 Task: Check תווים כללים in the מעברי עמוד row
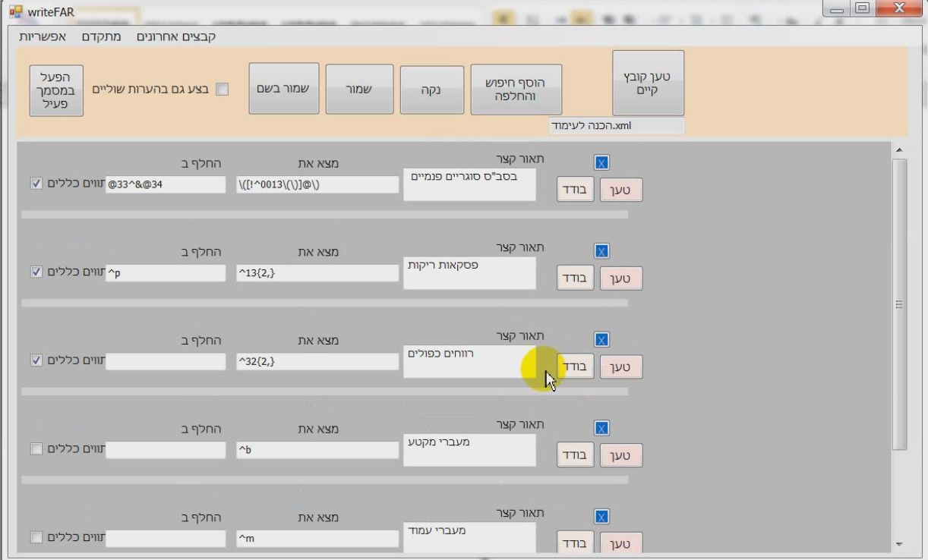[x=36, y=537]
